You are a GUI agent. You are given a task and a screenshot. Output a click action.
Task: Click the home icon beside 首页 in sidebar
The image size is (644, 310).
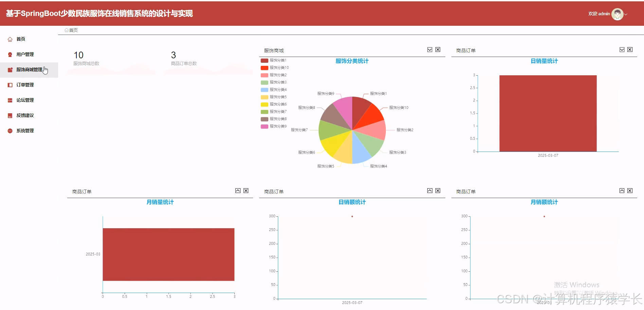tap(10, 39)
